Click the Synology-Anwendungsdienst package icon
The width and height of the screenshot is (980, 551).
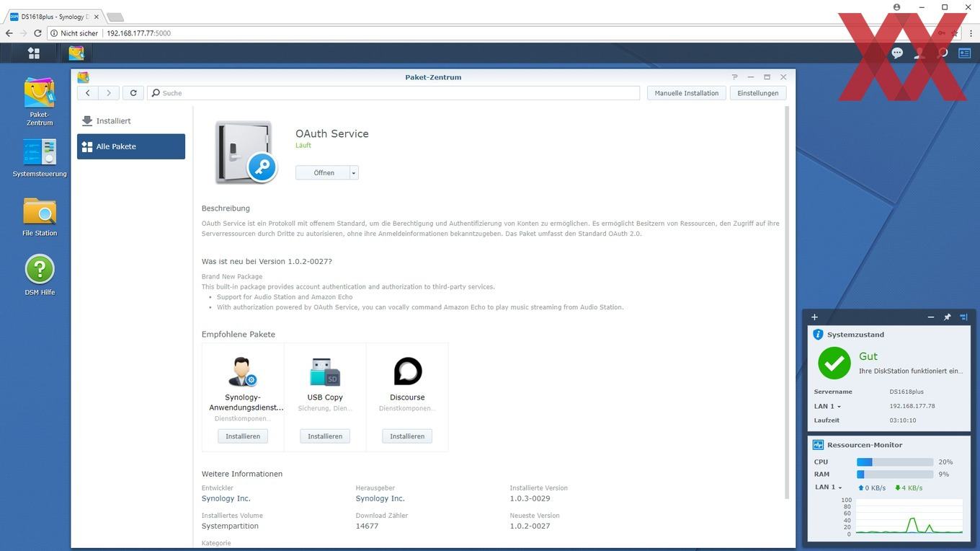[243, 371]
